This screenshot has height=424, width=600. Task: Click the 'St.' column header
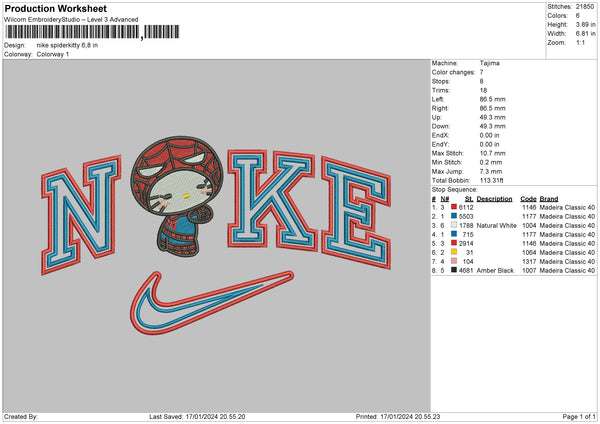click(469, 199)
